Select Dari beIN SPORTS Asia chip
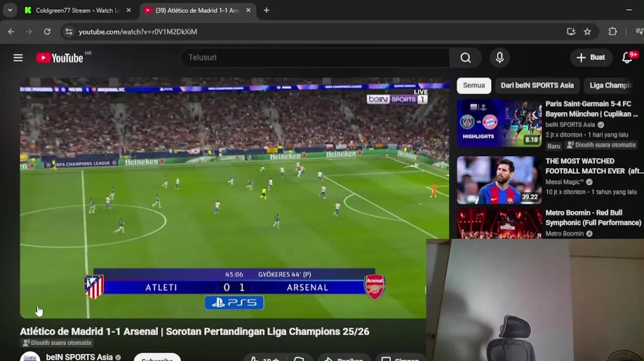Image resolution: width=644 pixels, height=361 pixels. coord(537,86)
